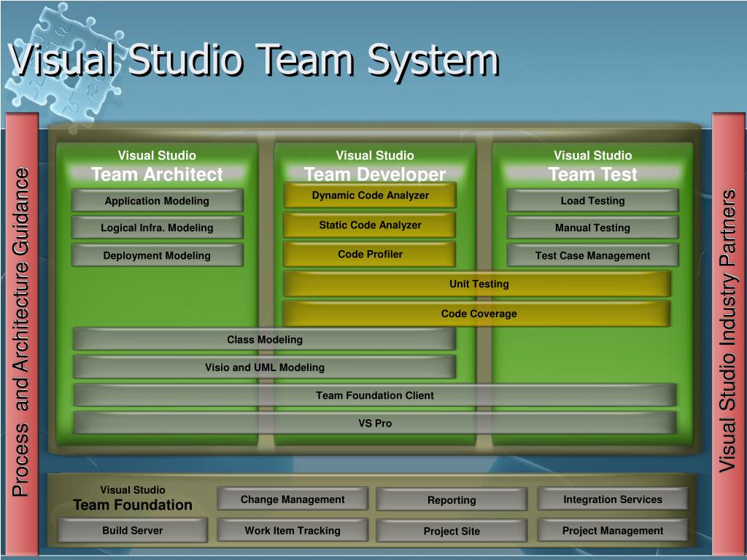
Task: Select the Code Profiler box
Action: (370, 254)
